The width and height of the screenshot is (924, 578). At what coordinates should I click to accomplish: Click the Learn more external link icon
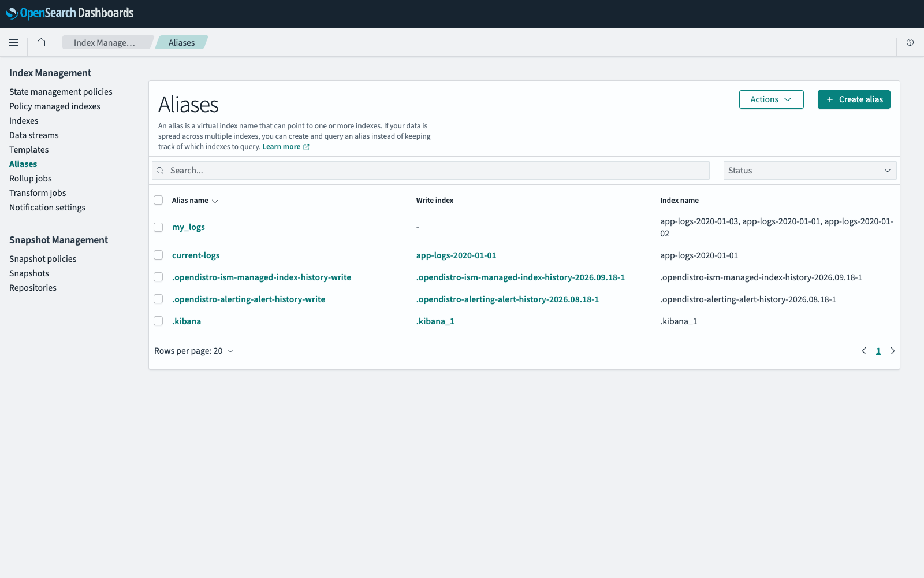tap(306, 147)
